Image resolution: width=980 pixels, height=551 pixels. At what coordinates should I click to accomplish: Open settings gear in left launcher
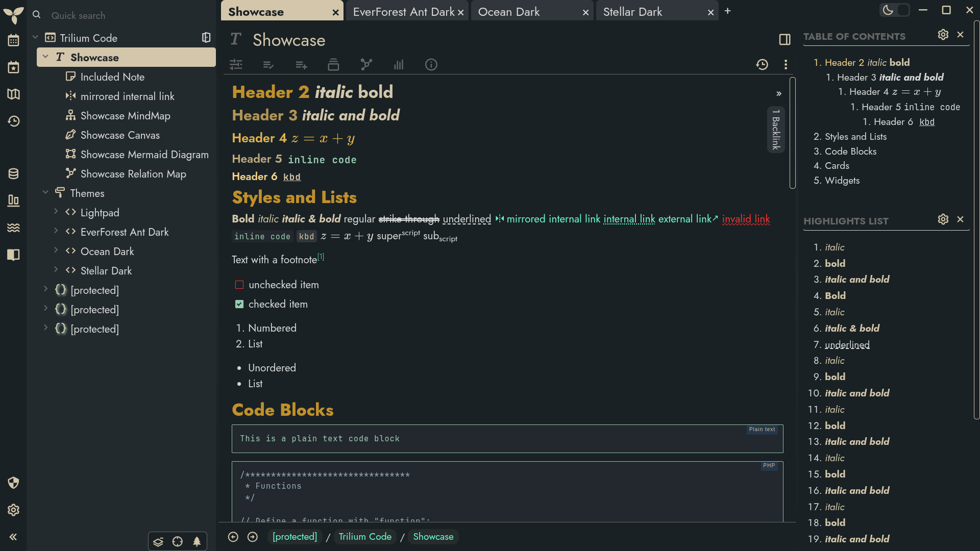point(13,510)
